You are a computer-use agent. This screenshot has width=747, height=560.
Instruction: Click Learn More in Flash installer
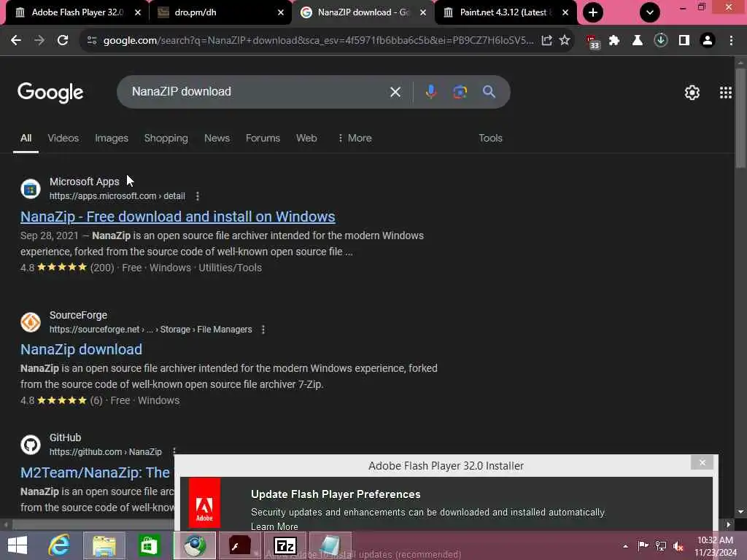[274, 526]
